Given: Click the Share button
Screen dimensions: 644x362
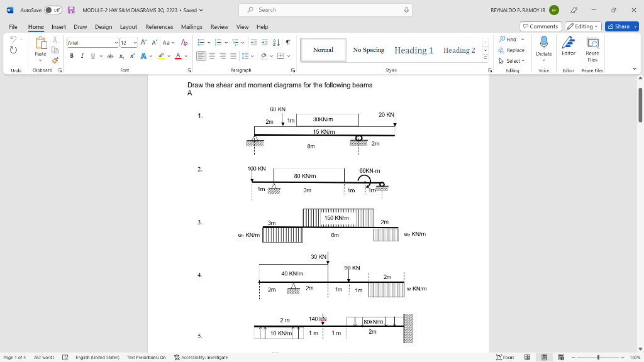Looking at the screenshot, I should 619,26.
